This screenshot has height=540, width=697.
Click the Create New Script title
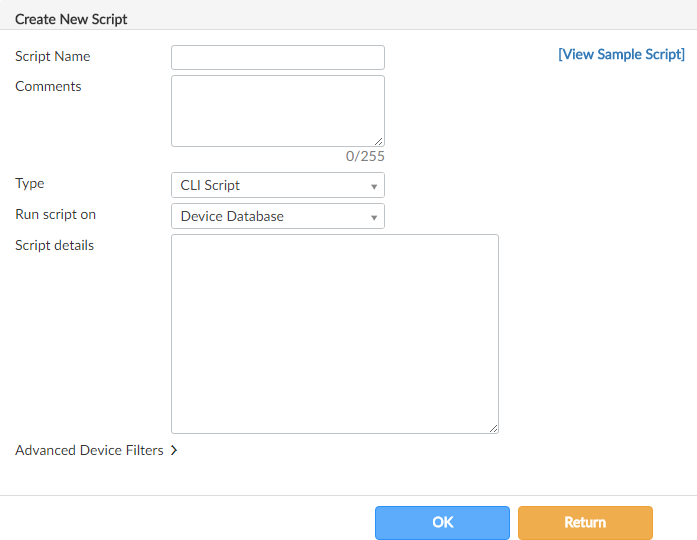(71, 19)
